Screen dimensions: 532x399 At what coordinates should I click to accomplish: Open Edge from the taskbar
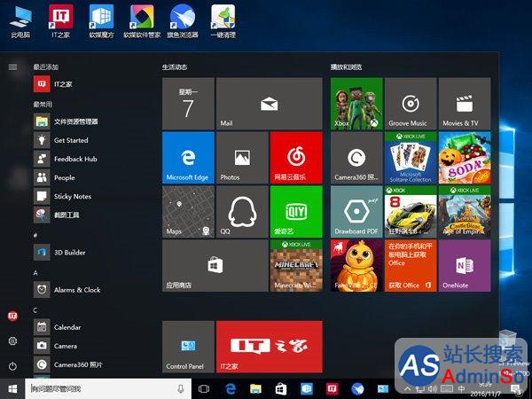(x=231, y=389)
